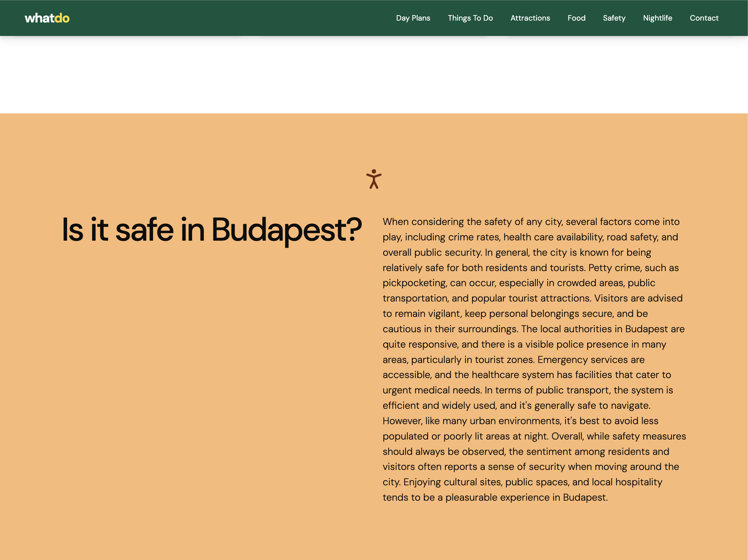This screenshot has width=748, height=560.
Task: Click the line 'urgent medical needs. In terms of'
Action: coord(528,390)
